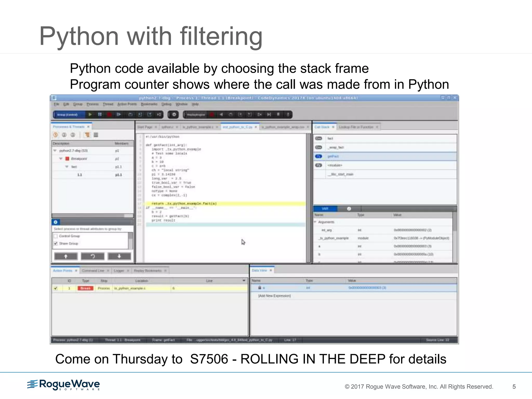532x399 pixels.
Task: Click the Step into icon
Action: point(140,115)
